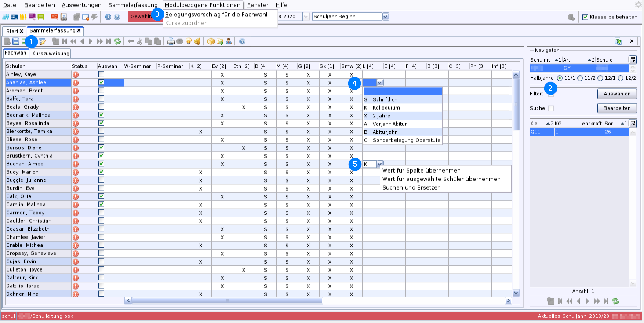The height and width of the screenshot is (323, 644).
Task: Click the gray lightning bolt toolbar icon
Action: pyautogui.click(x=94, y=17)
